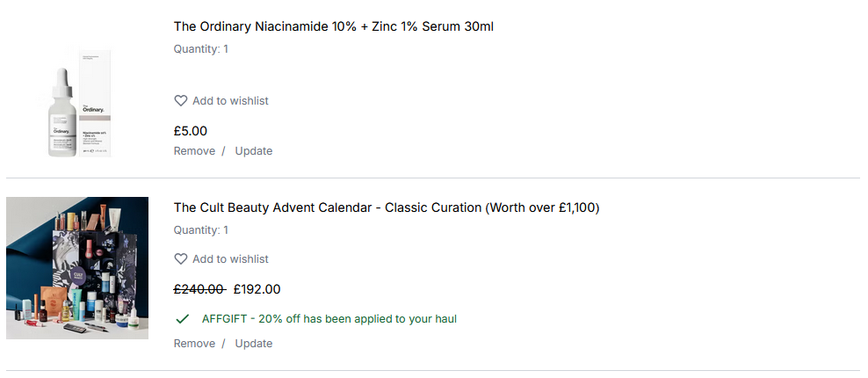Viewport: 868px width, 378px height.
Task: Update the Advent Calendar item
Action: coord(254,344)
